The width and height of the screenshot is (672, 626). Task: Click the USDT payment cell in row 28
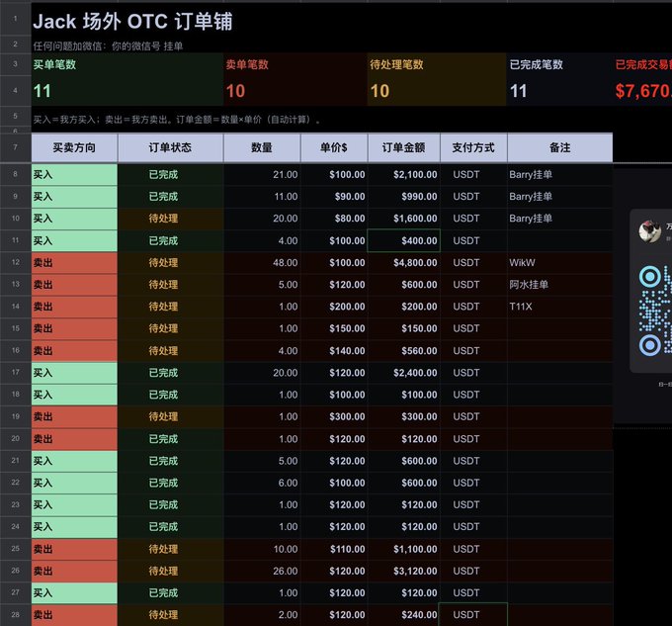[x=473, y=615]
